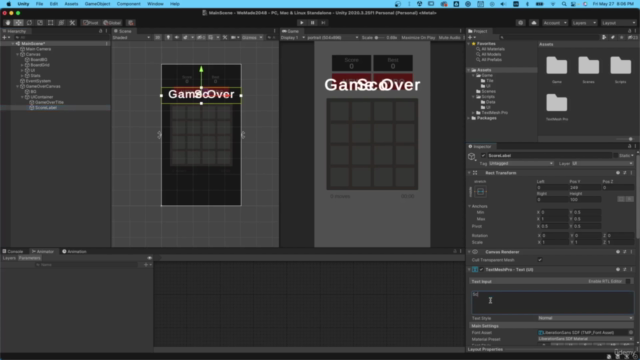Click the Play button
Screen dimensions: 640x360
tap(302, 23)
